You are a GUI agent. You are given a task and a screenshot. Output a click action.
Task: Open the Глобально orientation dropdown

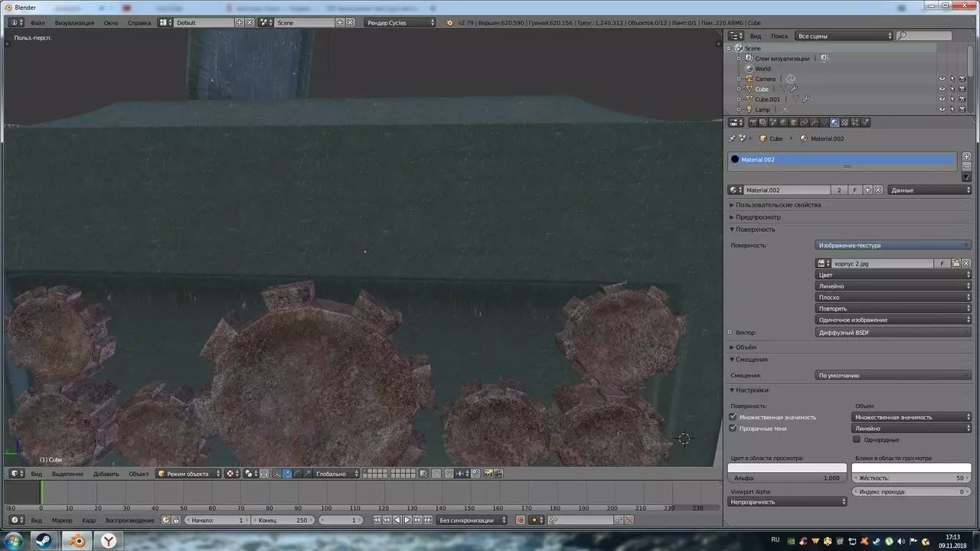coord(336,474)
